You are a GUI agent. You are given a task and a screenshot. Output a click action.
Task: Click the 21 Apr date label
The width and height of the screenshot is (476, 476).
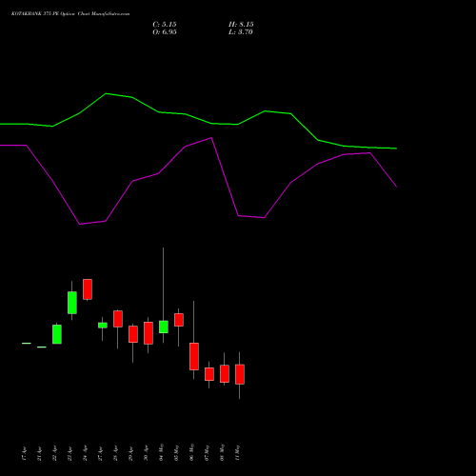[x=40, y=453]
